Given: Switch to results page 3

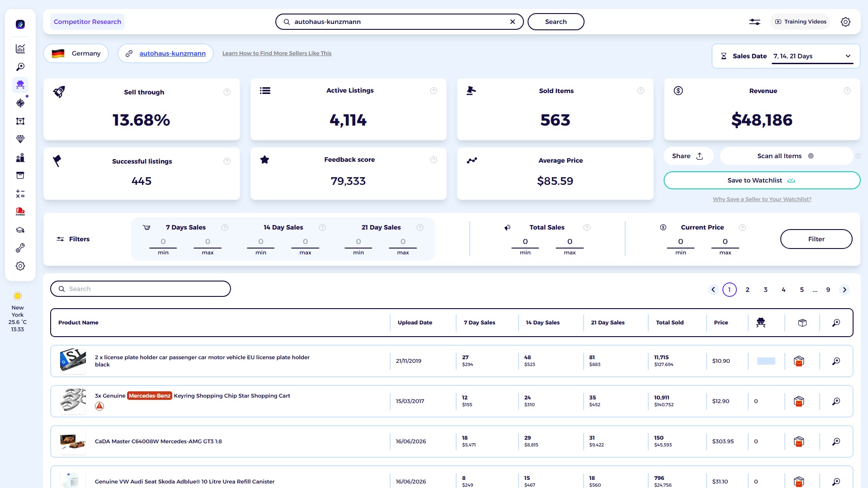Looking at the screenshot, I should point(766,290).
